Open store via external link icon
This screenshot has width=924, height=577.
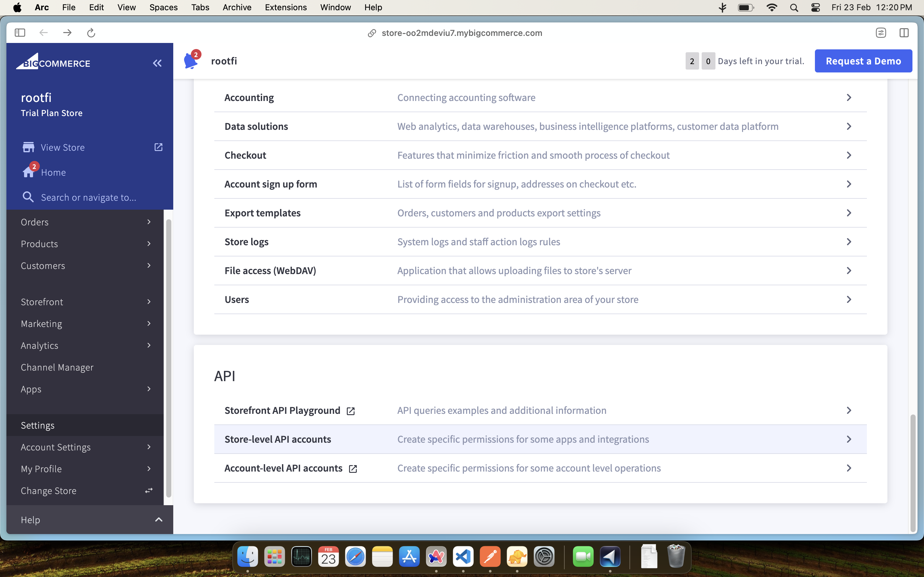(158, 147)
